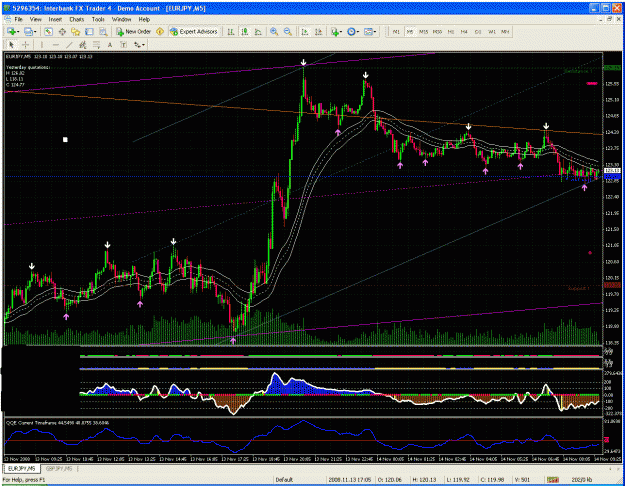Switch to the W1 timeframe
Image resolution: width=625 pixels, height=486 pixels.
click(492, 32)
